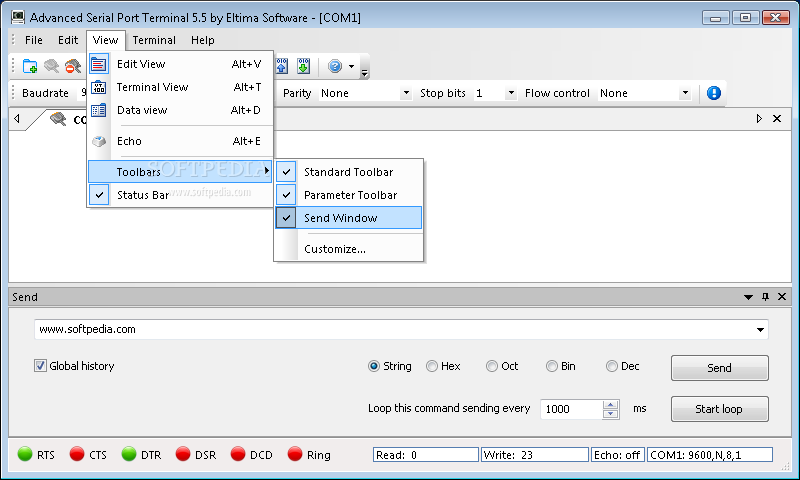
Task: Click the COM1: 9600,N,8,1 status field
Action: point(710,454)
